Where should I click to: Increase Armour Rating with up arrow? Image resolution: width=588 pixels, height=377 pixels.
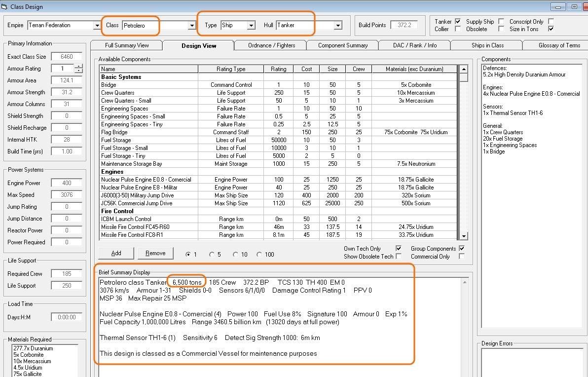click(78, 67)
